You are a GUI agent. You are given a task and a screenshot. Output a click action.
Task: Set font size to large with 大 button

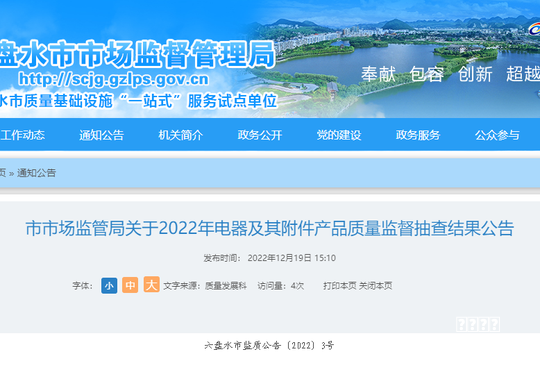click(152, 284)
